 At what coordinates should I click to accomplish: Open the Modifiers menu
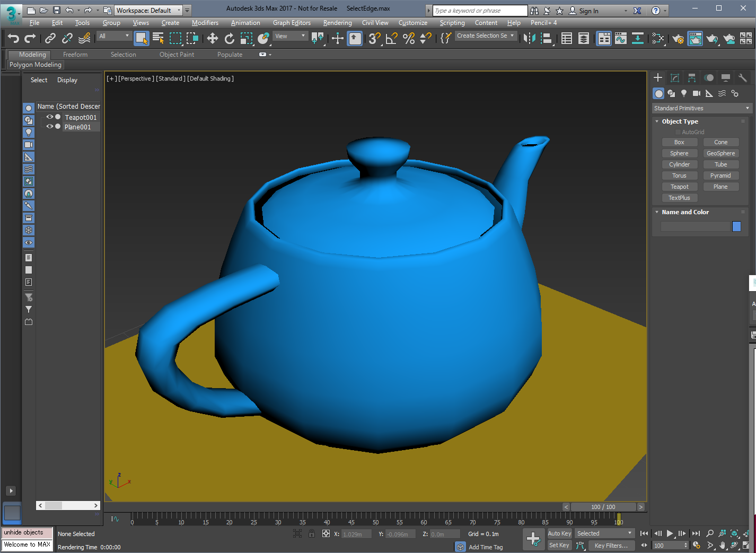click(205, 23)
